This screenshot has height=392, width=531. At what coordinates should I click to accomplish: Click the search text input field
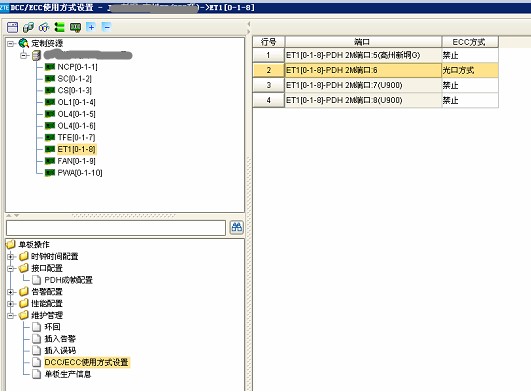(x=116, y=228)
